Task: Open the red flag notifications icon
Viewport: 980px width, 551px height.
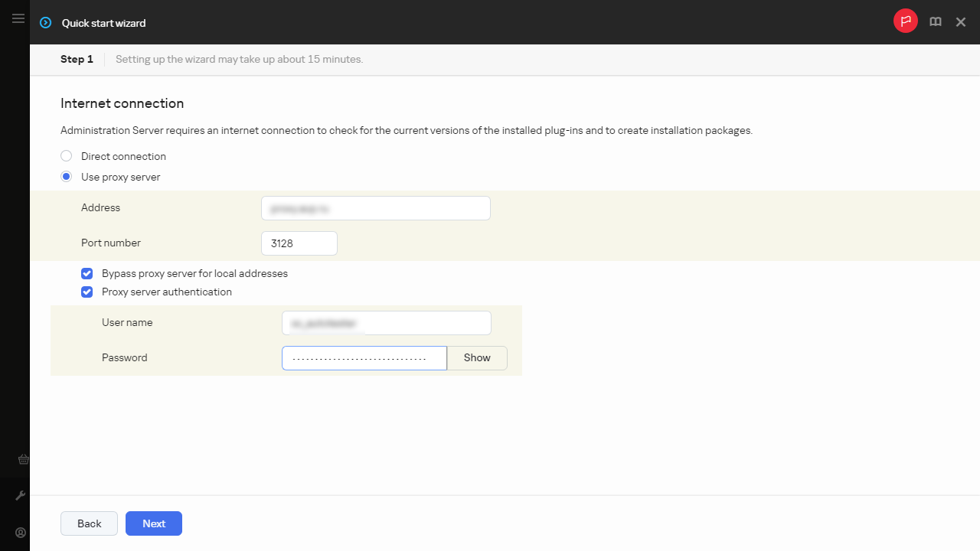Action: (905, 21)
